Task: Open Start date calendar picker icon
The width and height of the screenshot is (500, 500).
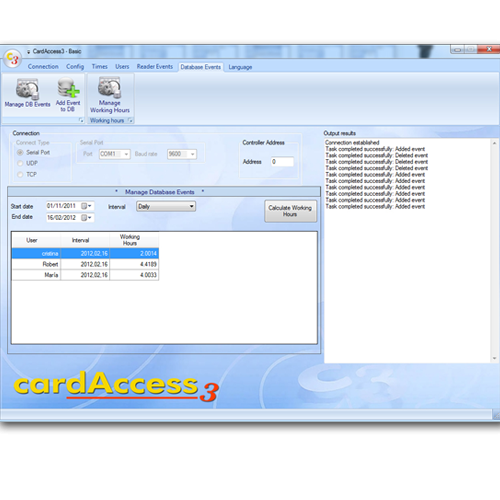Action: [x=86, y=206]
